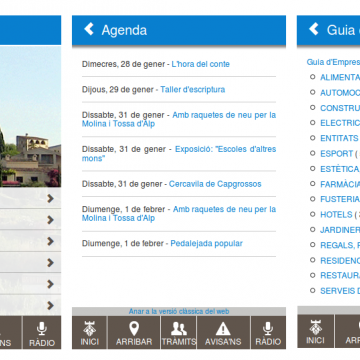360x360 pixels.
Task: Open the Cercavila de Capgrossos event
Action: point(215,184)
